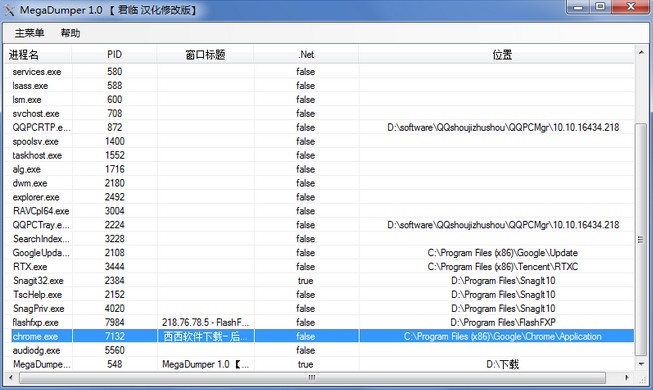Select the dwm.exe process row
Viewport: 653px width, 390px height.
pyautogui.click(x=319, y=183)
